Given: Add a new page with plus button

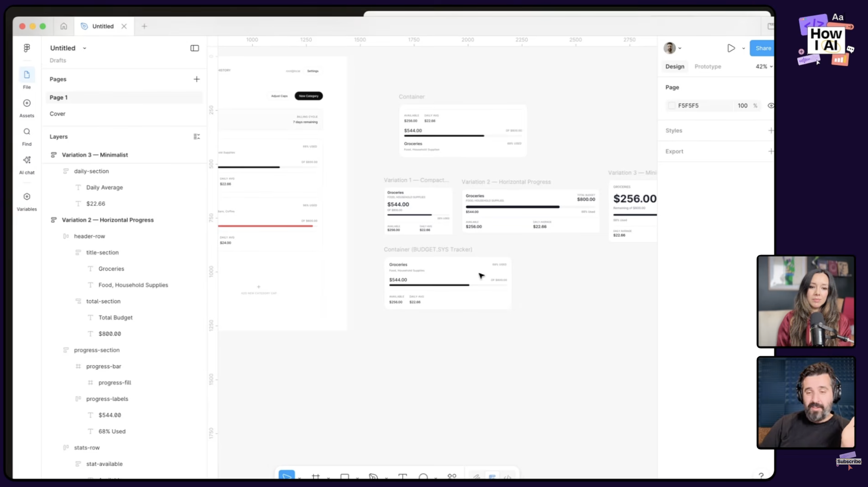Looking at the screenshot, I should pos(196,79).
